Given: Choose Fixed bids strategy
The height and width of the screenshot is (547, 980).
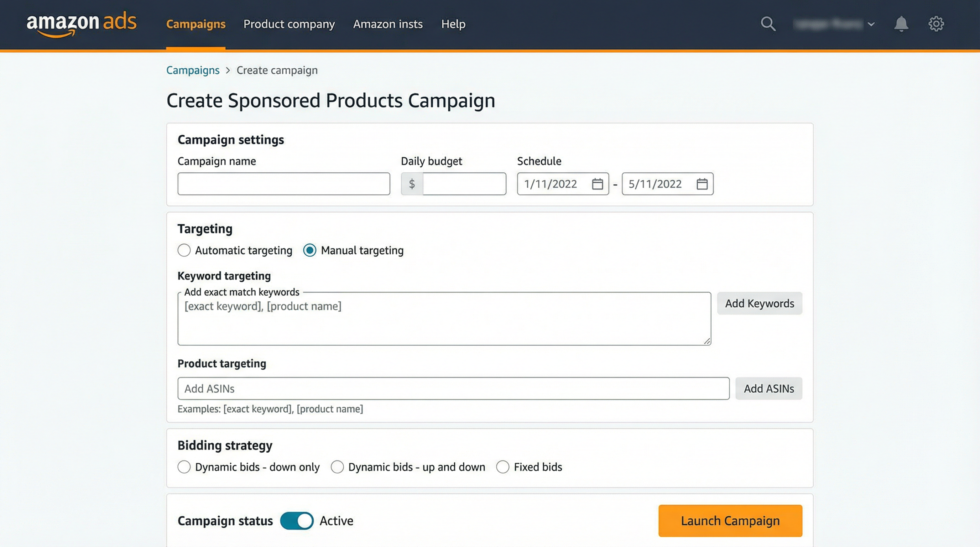Looking at the screenshot, I should click(x=503, y=467).
